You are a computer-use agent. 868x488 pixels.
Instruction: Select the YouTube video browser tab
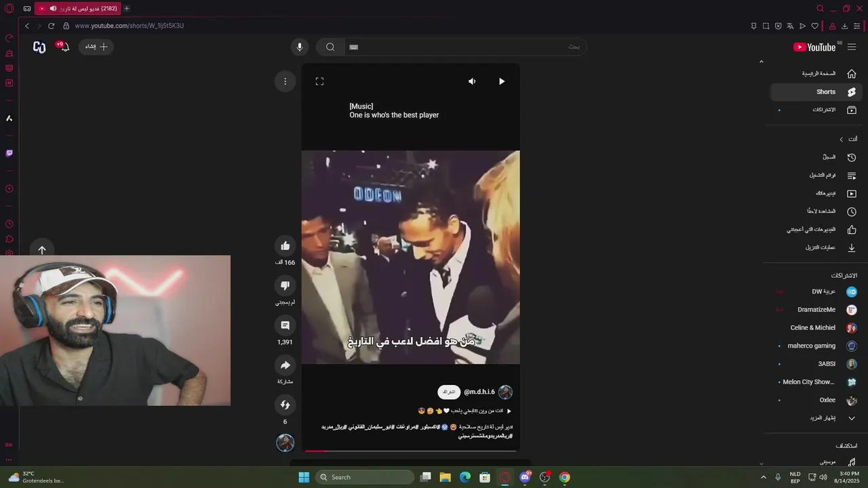pyautogui.click(x=78, y=8)
